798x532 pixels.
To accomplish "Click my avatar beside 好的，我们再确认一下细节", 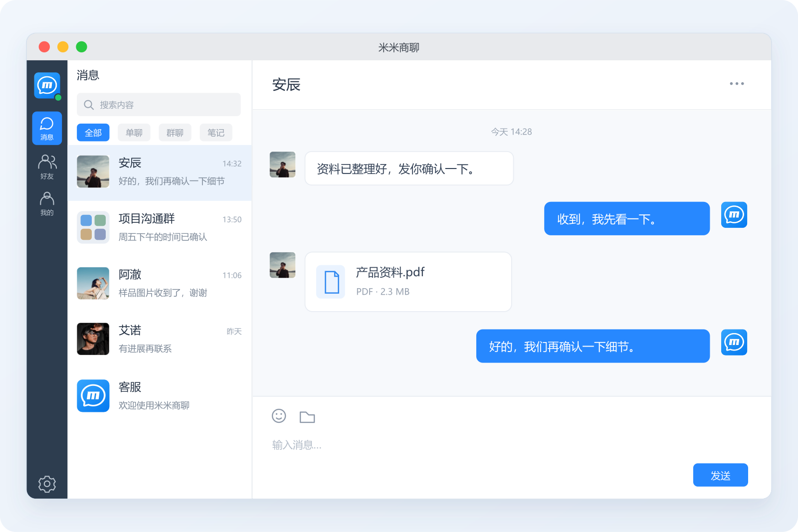I will [x=734, y=343].
